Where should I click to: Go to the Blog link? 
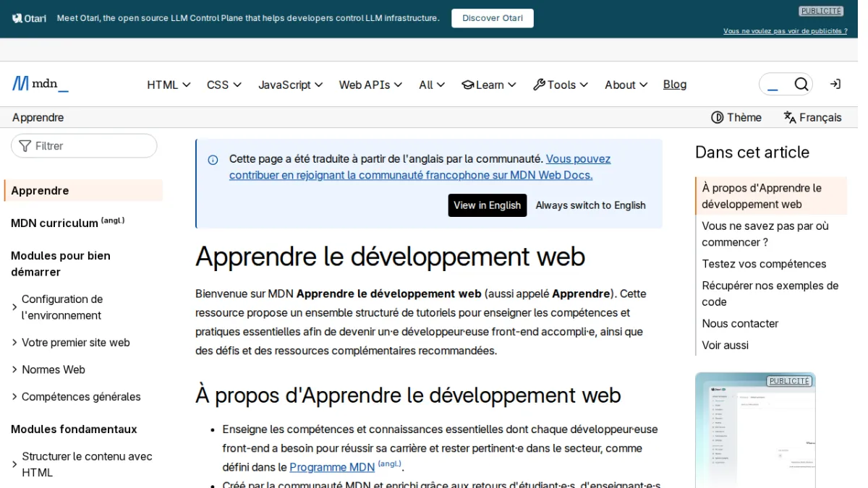pos(675,85)
